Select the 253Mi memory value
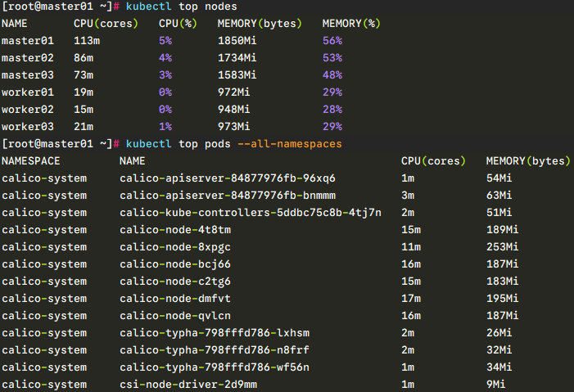This screenshot has height=392, width=574. (502, 247)
